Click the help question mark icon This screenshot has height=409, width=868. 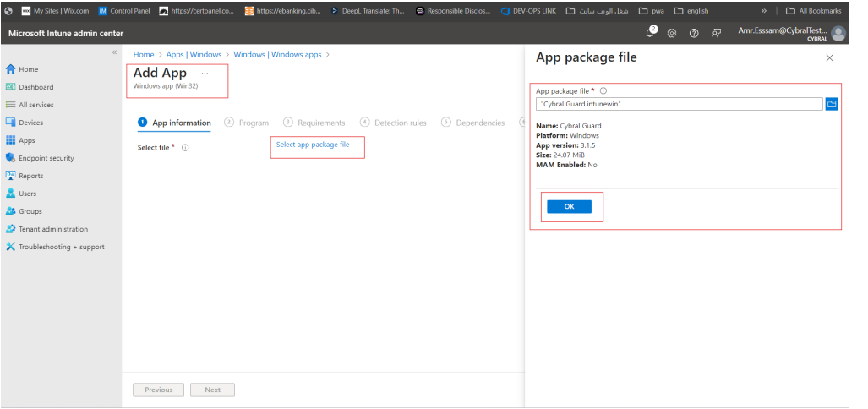pos(694,33)
